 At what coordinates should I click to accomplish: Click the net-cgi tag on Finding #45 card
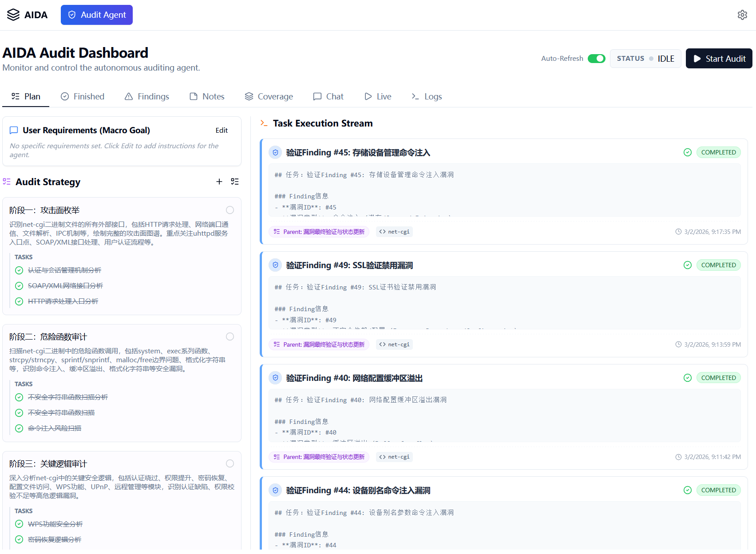point(394,232)
